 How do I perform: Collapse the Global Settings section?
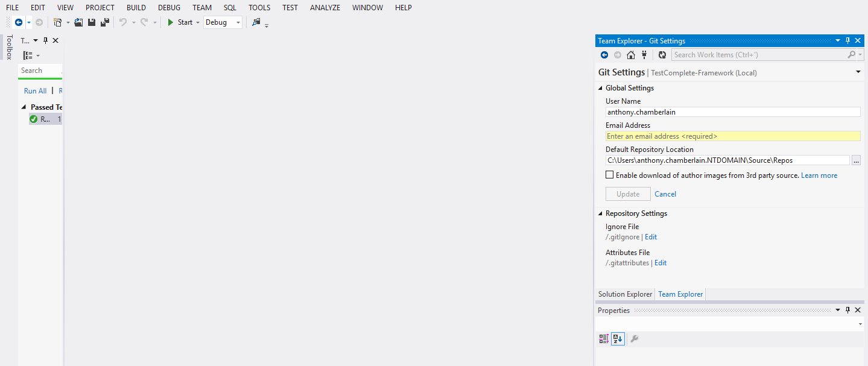tap(600, 87)
